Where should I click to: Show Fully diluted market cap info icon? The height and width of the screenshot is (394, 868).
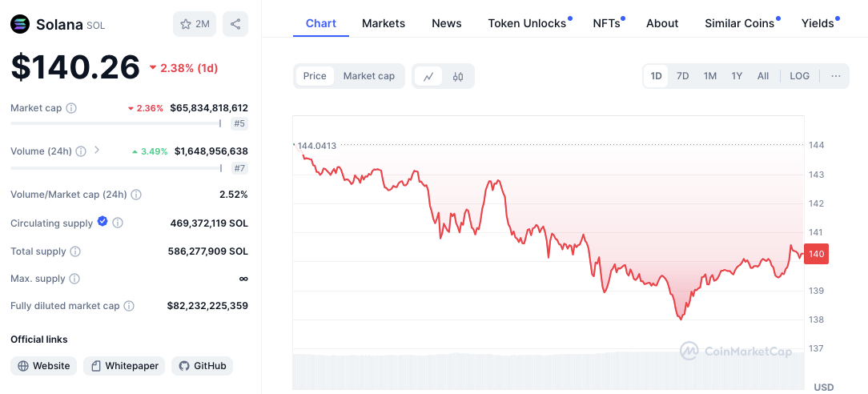click(129, 306)
